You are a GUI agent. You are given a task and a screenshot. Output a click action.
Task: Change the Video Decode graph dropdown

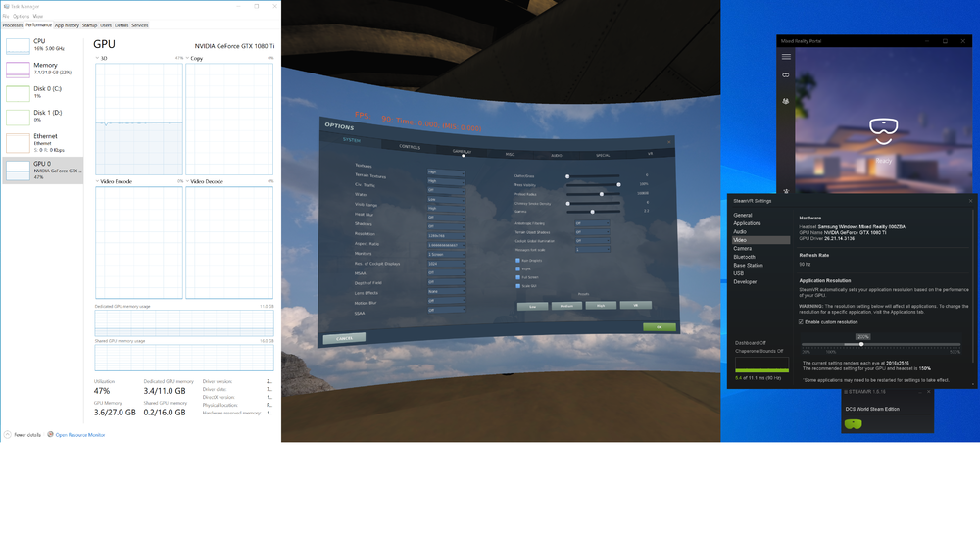pyautogui.click(x=205, y=182)
